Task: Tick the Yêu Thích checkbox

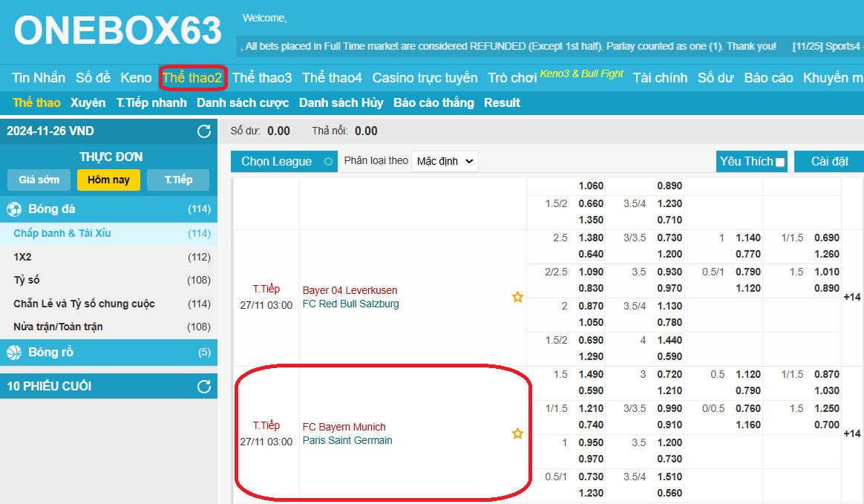Action: click(x=780, y=163)
